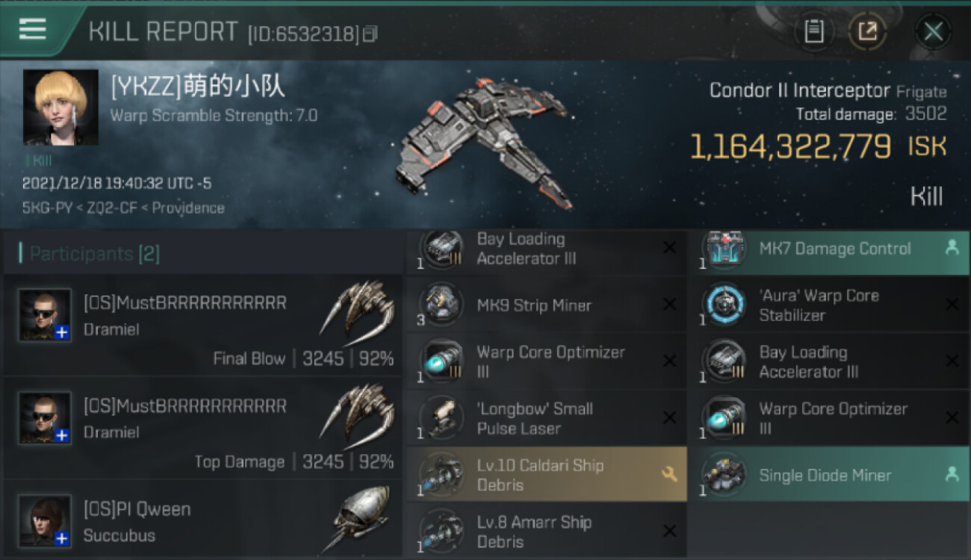Open the victim pilot portrait
This screenshot has height=560, width=971.
[x=61, y=107]
